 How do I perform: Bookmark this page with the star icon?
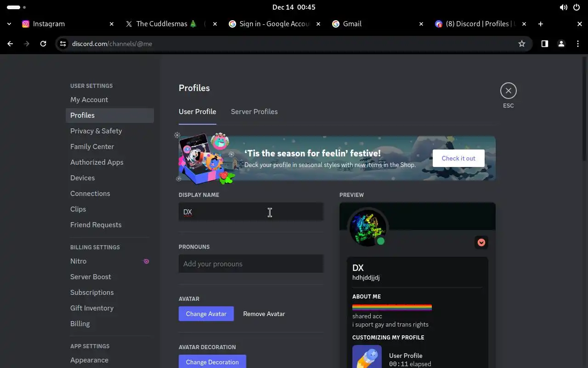(521, 44)
